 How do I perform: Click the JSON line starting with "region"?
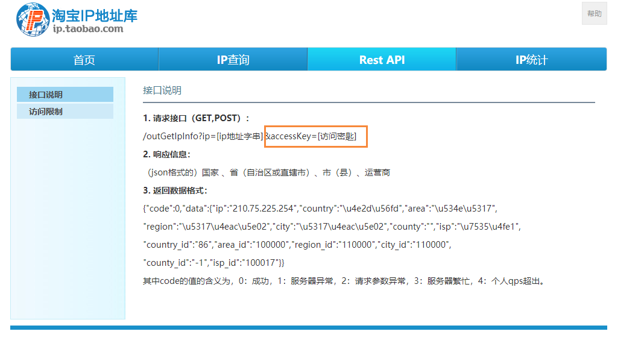[x=332, y=227]
